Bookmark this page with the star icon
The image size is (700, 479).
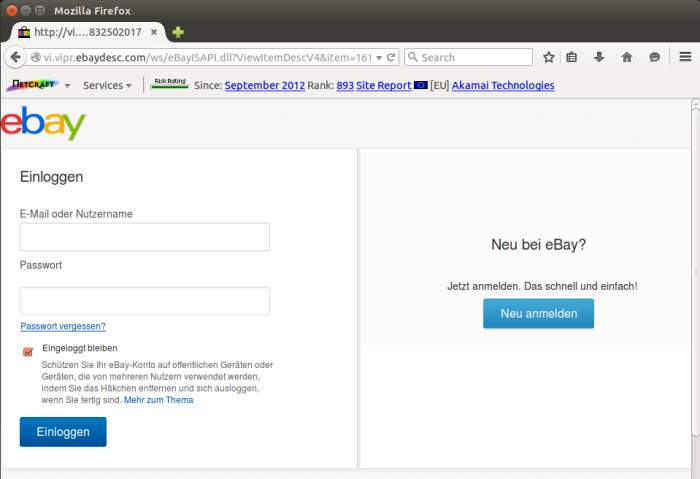(549, 57)
